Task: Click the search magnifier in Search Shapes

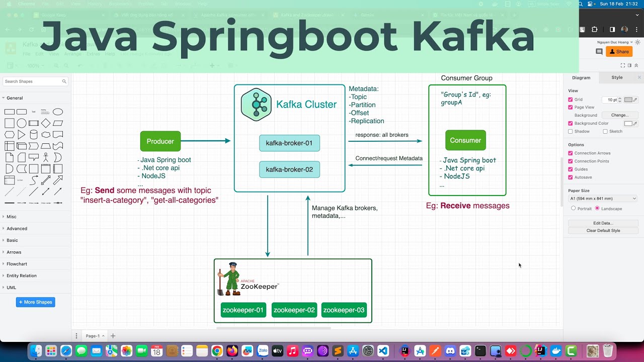Action: point(64,81)
